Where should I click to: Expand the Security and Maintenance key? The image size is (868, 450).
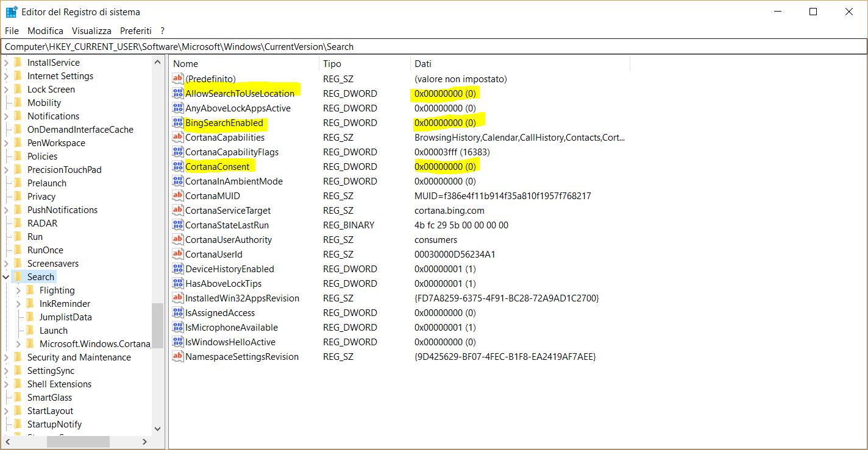[6, 357]
